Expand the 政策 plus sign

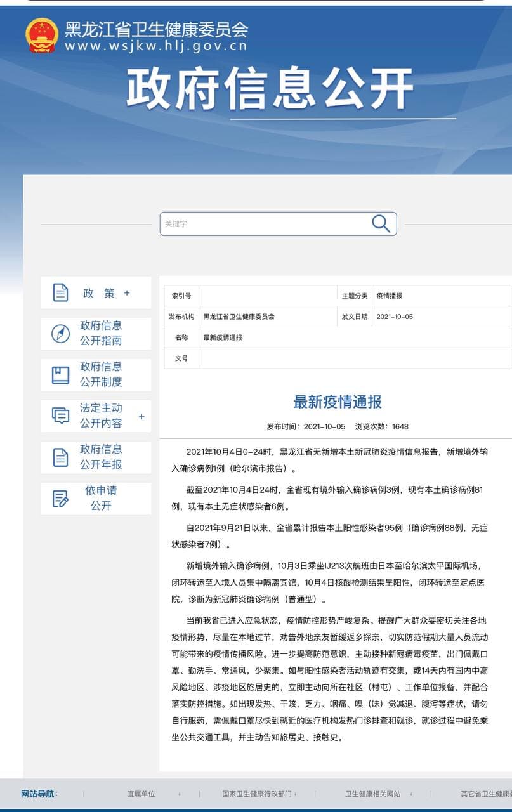127,293
